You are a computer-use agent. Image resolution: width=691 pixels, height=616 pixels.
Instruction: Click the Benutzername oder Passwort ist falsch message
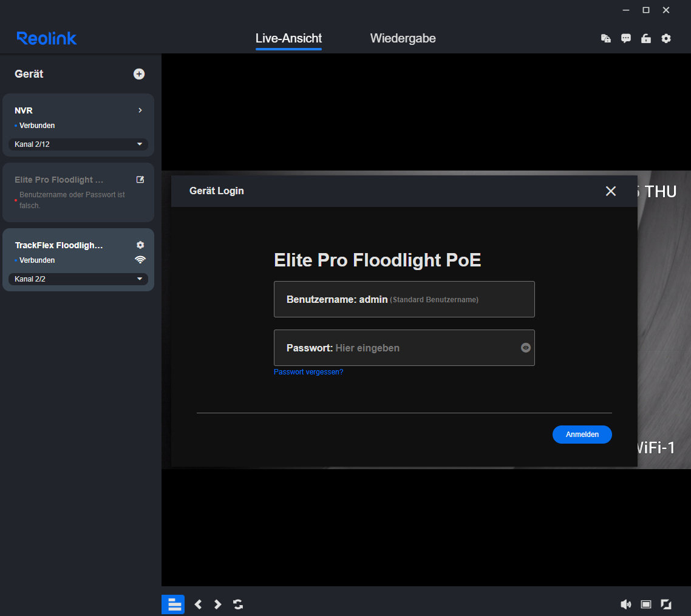[72, 200]
